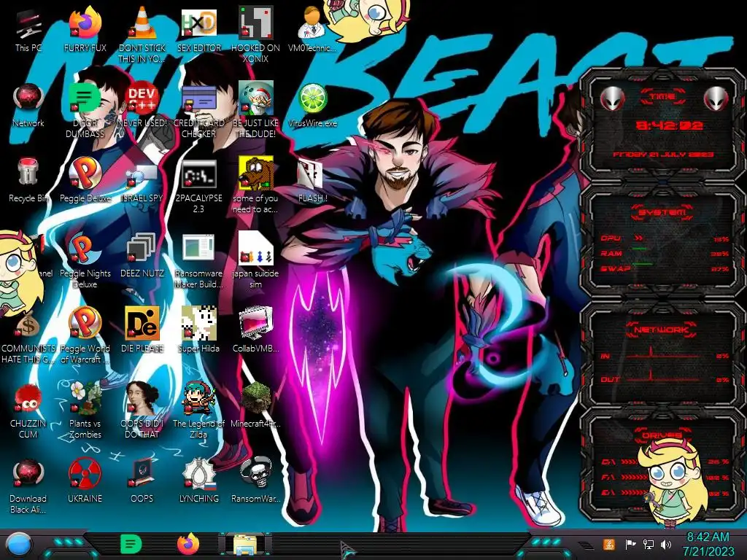The image size is (747, 560).
Task: Launch Peggle World of Warcraft shortcut
Action: (x=85, y=323)
